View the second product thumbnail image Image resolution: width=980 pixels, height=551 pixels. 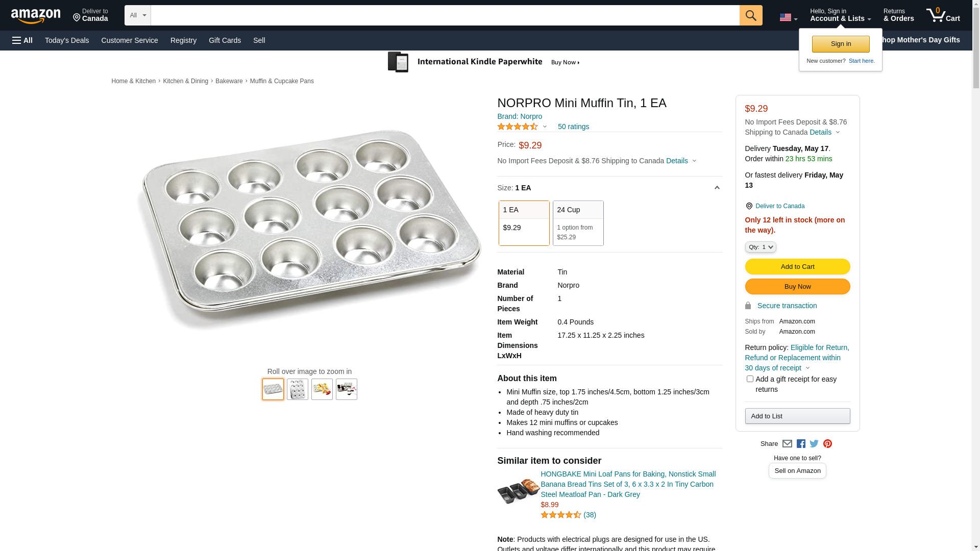(x=298, y=389)
